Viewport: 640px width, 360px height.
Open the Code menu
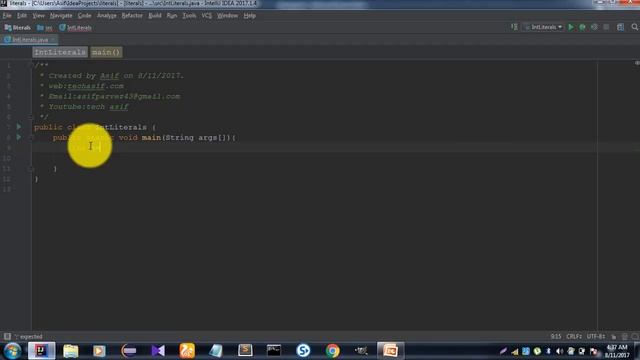click(84, 16)
